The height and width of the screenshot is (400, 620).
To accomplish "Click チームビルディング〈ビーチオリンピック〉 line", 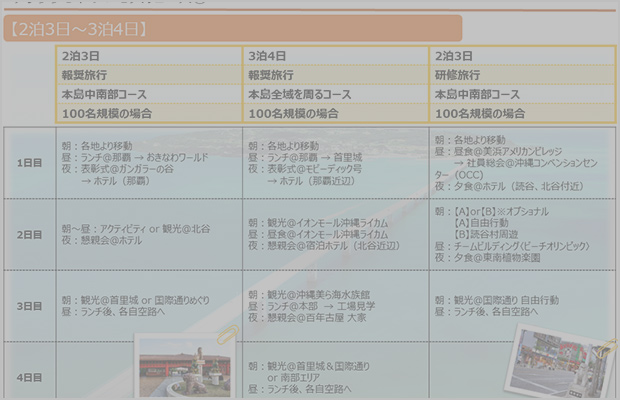I will [x=512, y=246].
